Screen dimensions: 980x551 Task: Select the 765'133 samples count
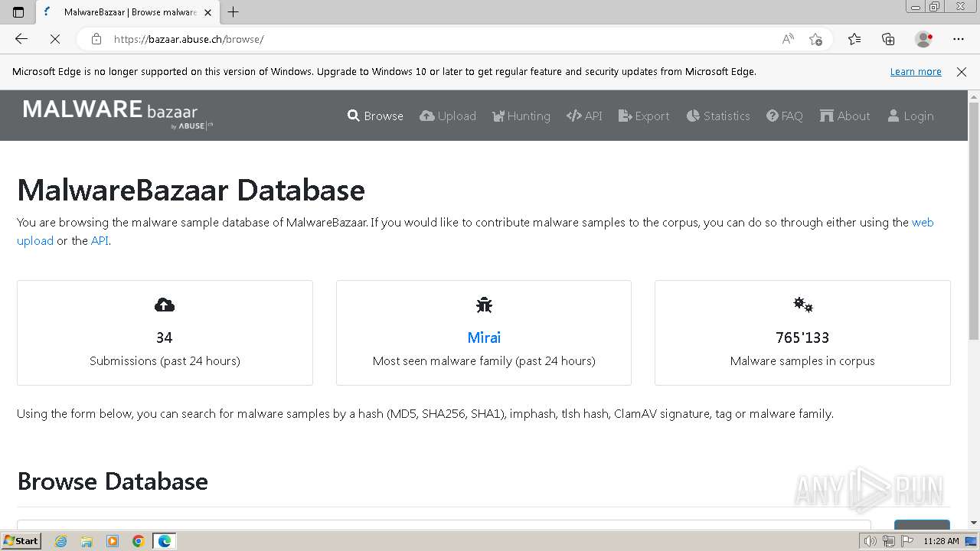[802, 337]
